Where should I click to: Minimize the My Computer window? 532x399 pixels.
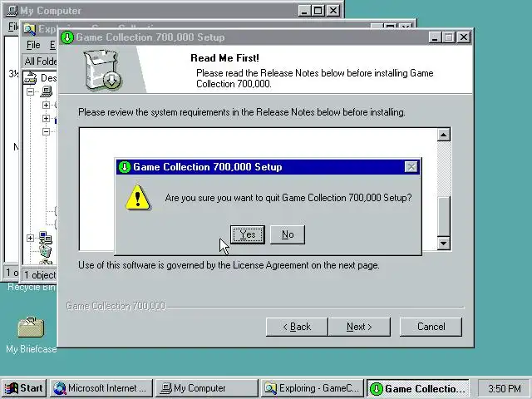(304, 11)
